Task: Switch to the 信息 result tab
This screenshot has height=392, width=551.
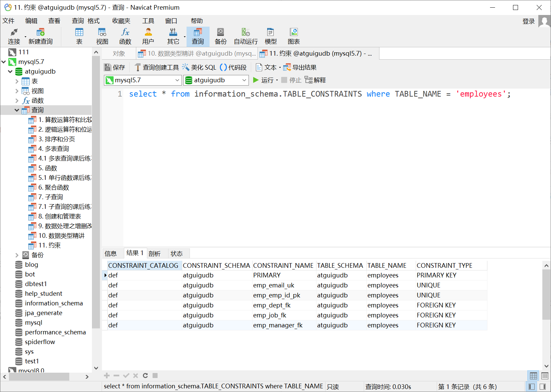Action: (111, 254)
